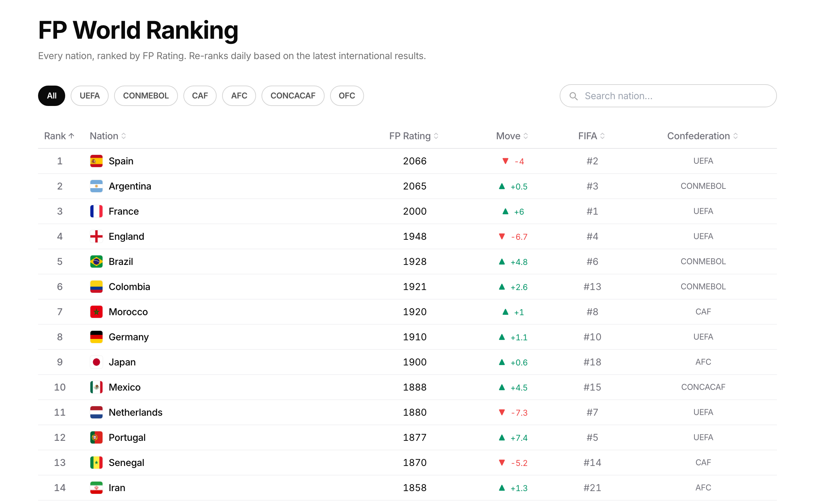The width and height of the screenshot is (815, 504).
Task: Click the Germany flag icon
Action: tap(96, 337)
